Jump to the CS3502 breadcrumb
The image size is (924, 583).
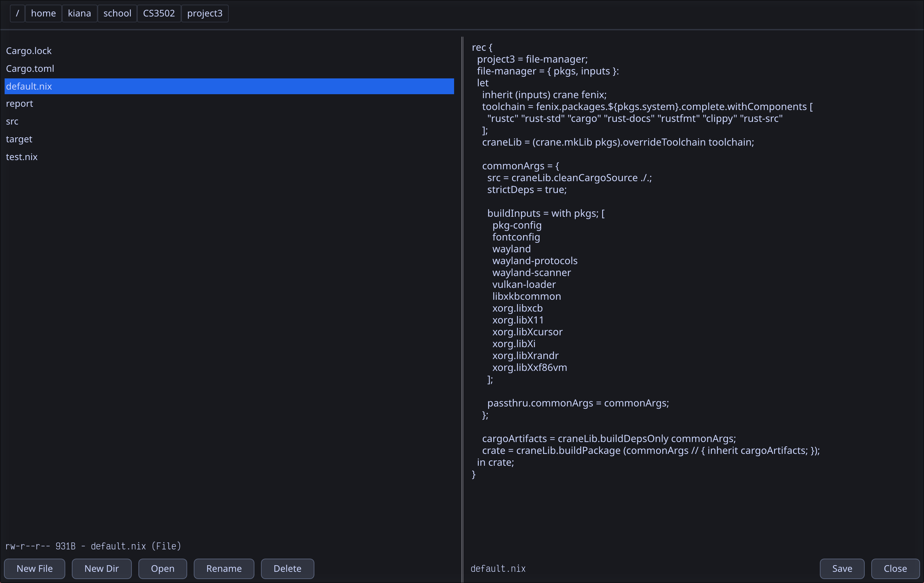click(159, 14)
